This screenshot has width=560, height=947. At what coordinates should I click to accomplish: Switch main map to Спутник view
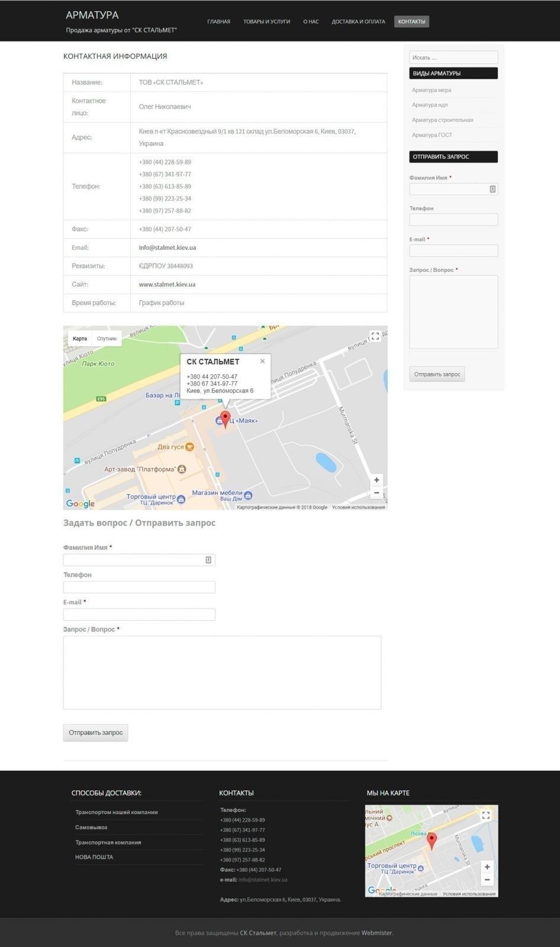(x=107, y=339)
